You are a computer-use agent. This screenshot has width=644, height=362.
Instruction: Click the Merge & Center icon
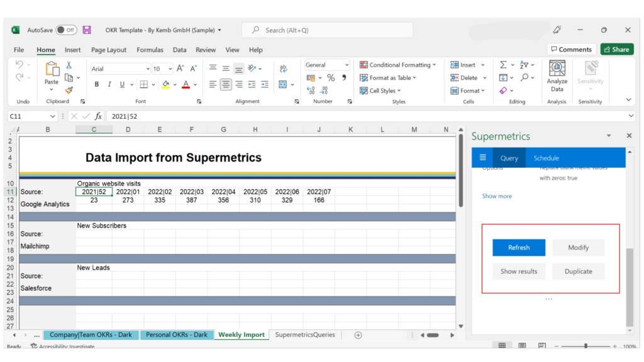[x=283, y=84]
